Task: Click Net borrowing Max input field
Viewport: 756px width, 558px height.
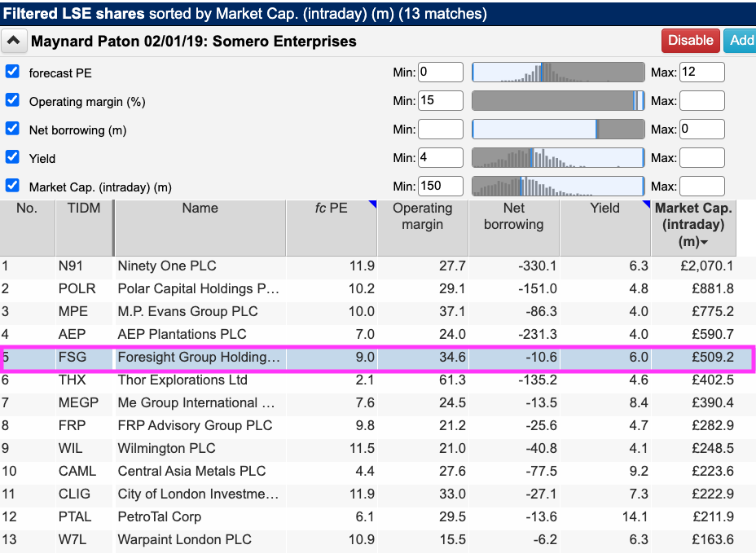Action: click(x=702, y=130)
